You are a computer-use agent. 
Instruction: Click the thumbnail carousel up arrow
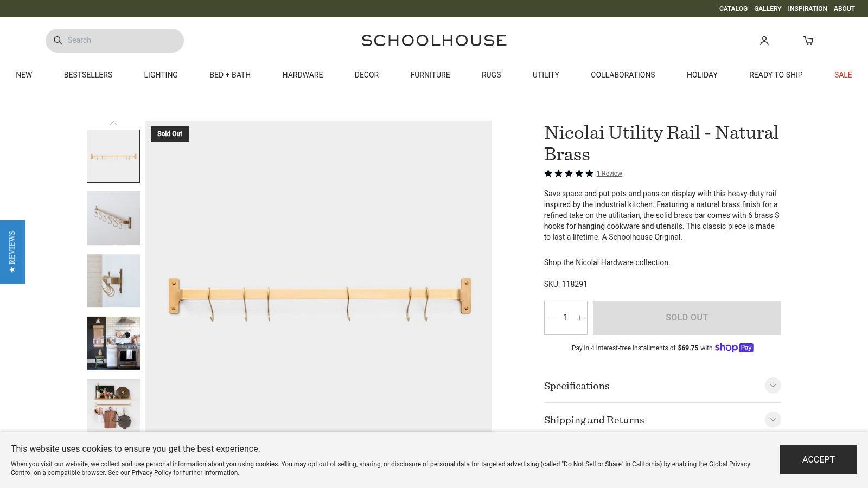(113, 124)
